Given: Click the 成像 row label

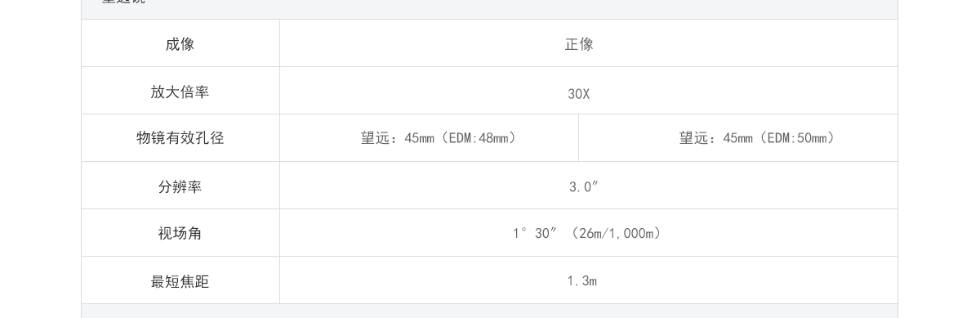Looking at the screenshot, I should tap(180, 43).
